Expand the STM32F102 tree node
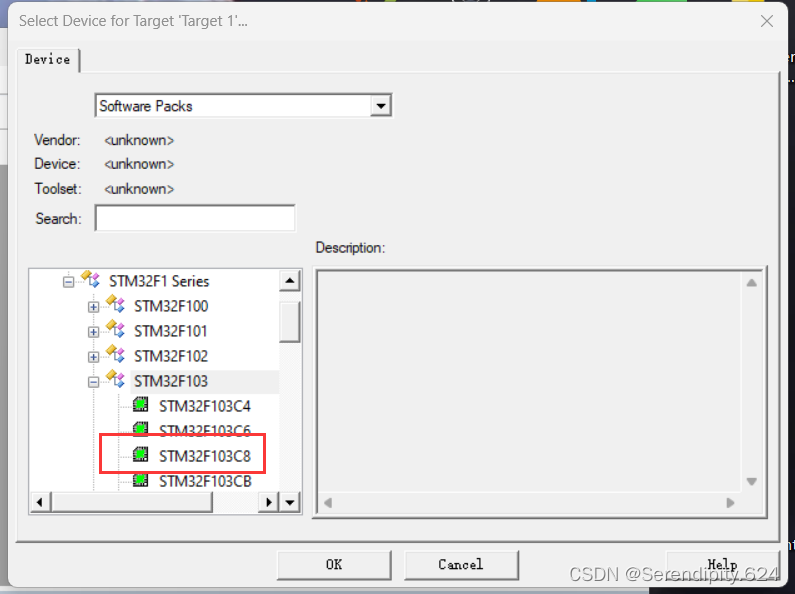This screenshot has width=795, height=594. pos(93,357)
